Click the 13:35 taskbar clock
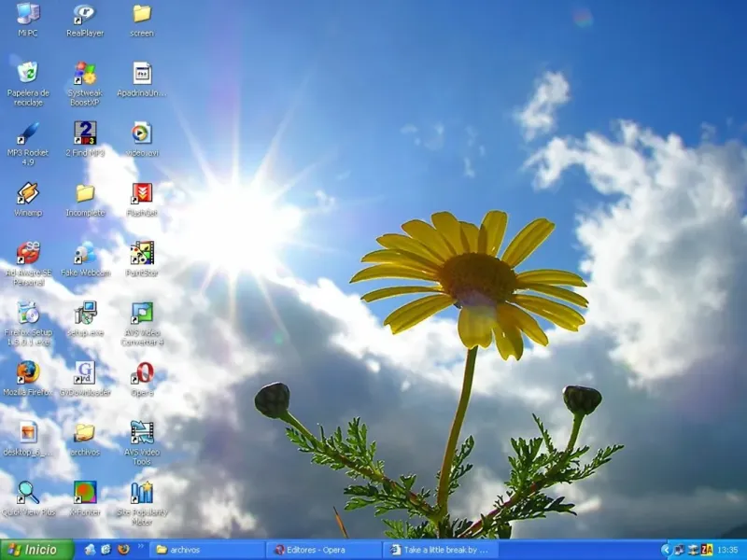Viewport: 747px width, 560px height. 727,550
